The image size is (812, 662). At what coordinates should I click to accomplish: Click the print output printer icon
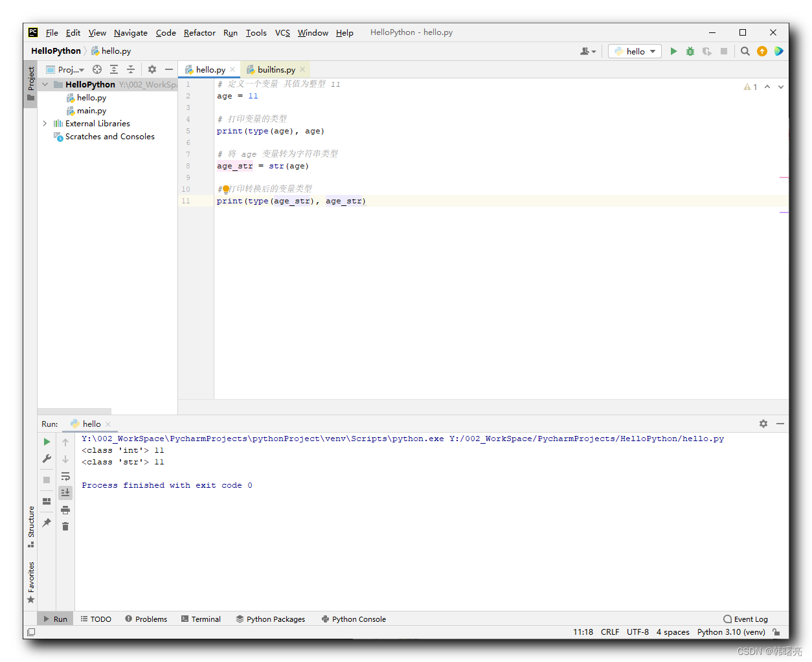tap(65, 510)
